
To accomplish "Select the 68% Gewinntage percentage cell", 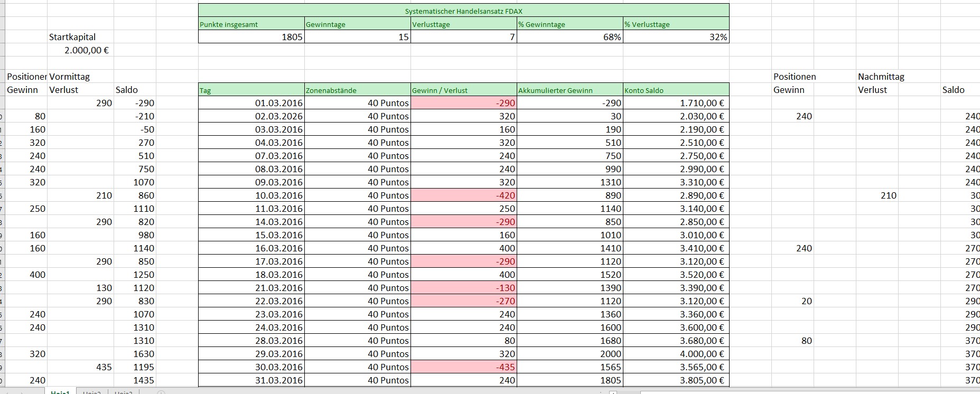I will point(570,37).
